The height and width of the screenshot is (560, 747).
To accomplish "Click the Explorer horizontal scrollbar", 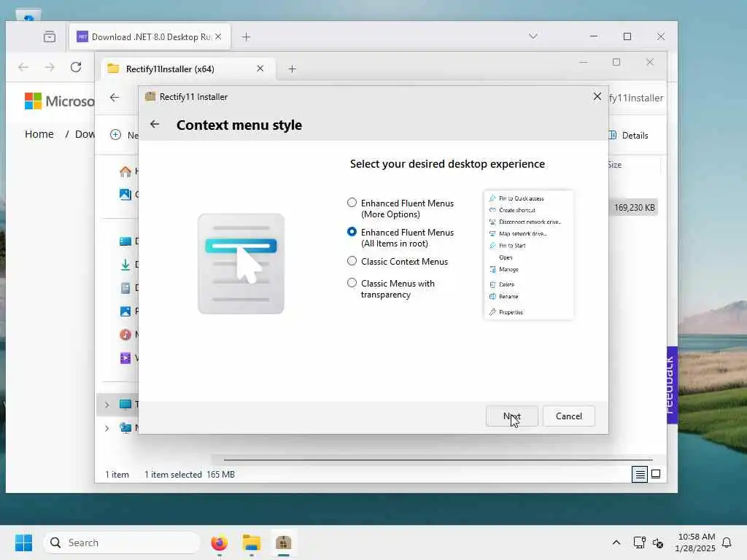I will coord(438,460).
